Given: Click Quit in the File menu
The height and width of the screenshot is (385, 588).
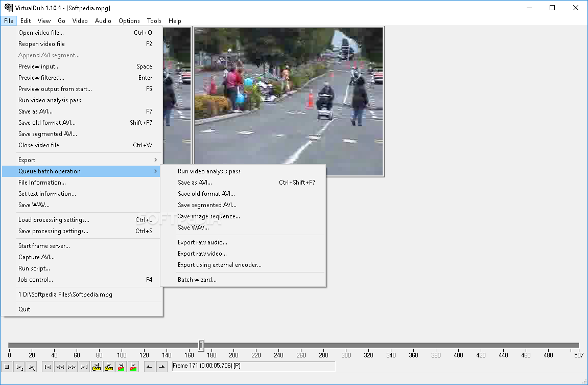Looking at the screenshot, I should click(82, 309).
